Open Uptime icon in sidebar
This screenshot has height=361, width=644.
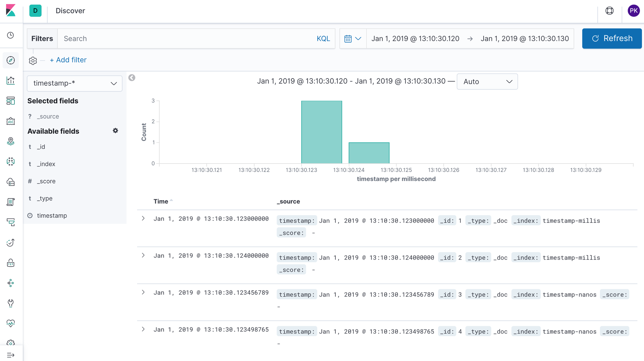(11, 242)
